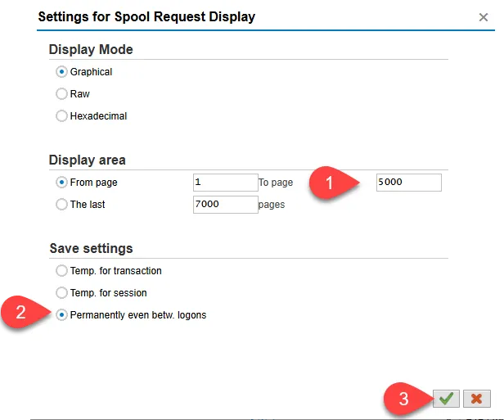
Task: Click the Save settings section heading
Action: [91, 249]
